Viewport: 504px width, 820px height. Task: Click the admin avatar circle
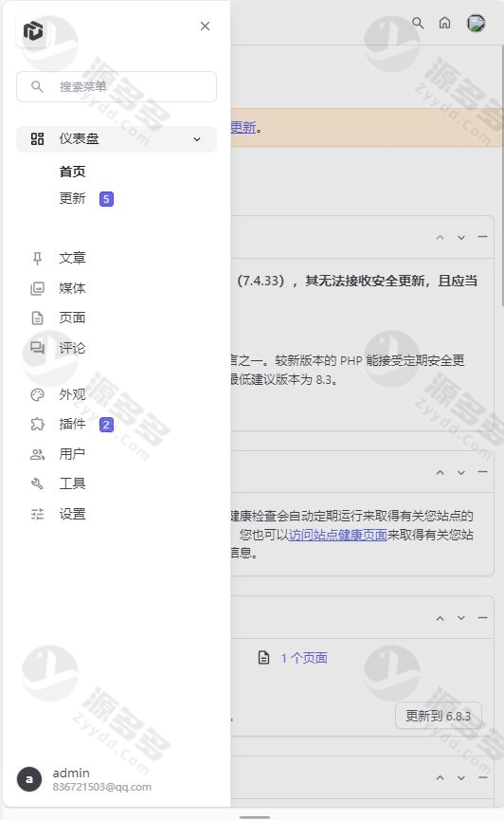[x=29, y=779]
